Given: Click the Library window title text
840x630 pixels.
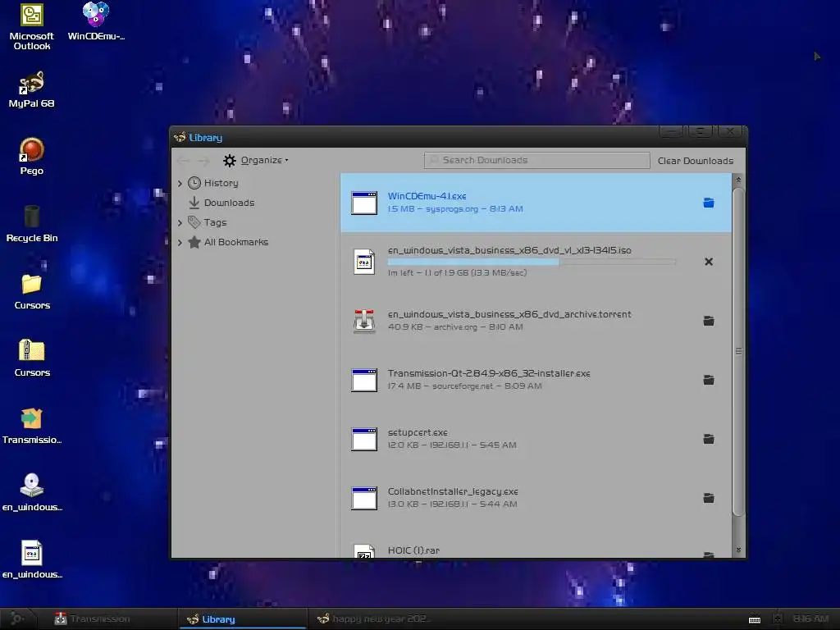Looking at the screenshot, I should click(205, 138).
